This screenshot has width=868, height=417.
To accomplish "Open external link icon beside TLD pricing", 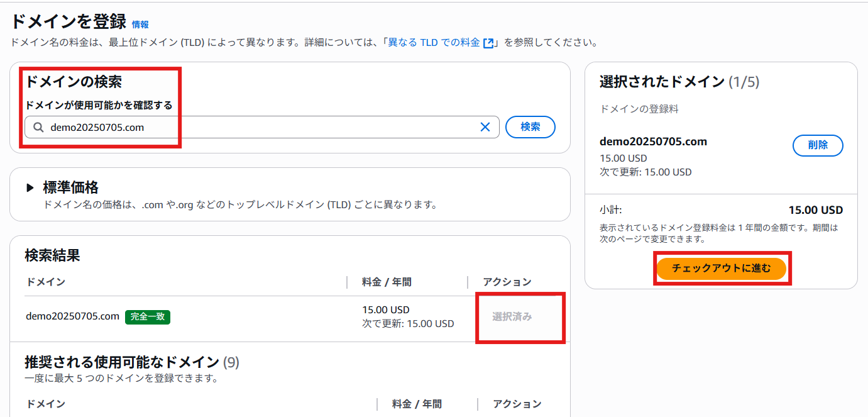I will (x=488, y=43).
